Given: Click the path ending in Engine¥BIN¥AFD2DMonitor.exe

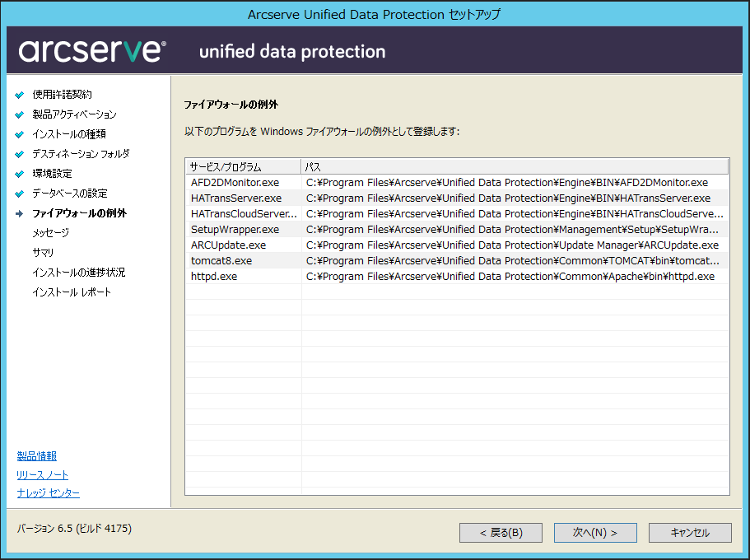Looking at the screenshot, I should [x=507, y=182].
